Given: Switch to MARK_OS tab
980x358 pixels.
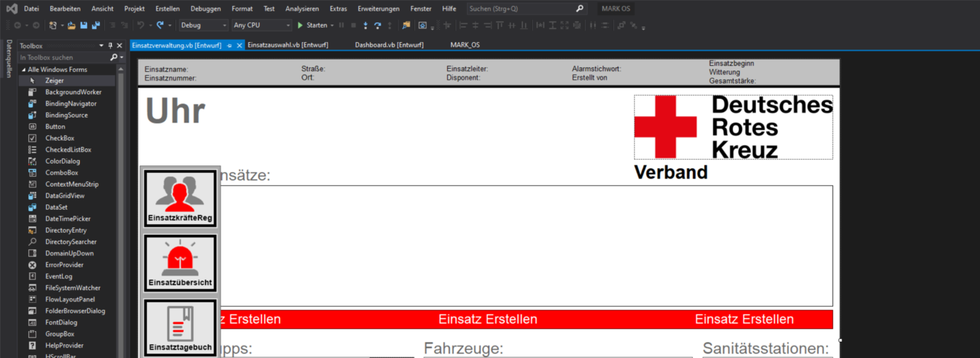Looking at the screenshot, I should (465, 46).
